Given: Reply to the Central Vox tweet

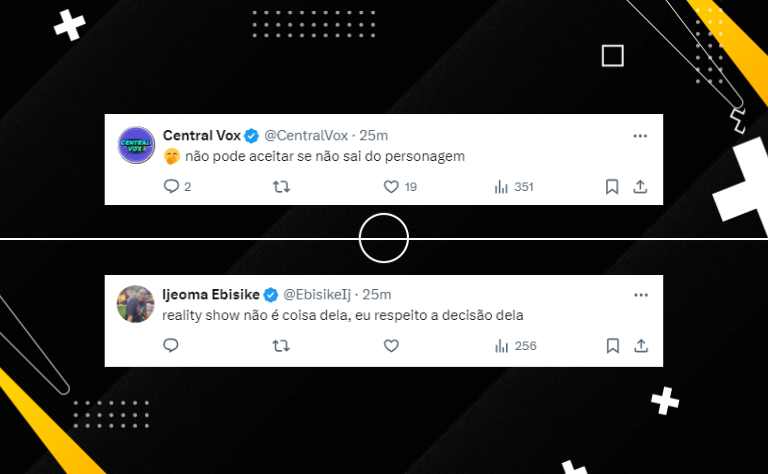Looking at the screenshot, I should (177, 187).
